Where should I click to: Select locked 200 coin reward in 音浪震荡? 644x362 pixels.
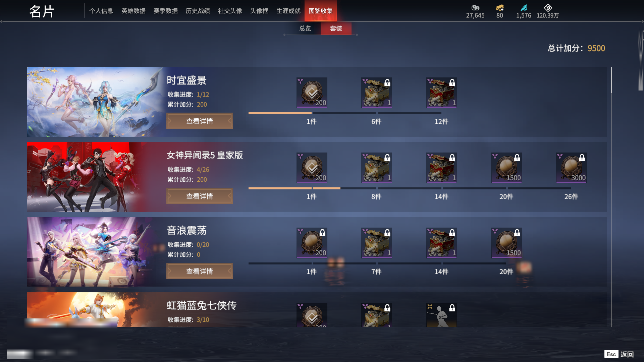click(312, 243)
